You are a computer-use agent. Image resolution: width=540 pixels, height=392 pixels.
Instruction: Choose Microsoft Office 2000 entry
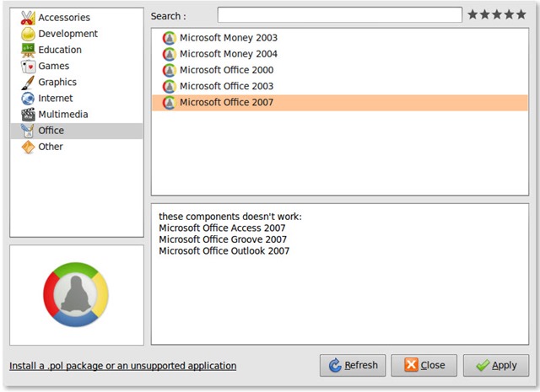[339, 70]
